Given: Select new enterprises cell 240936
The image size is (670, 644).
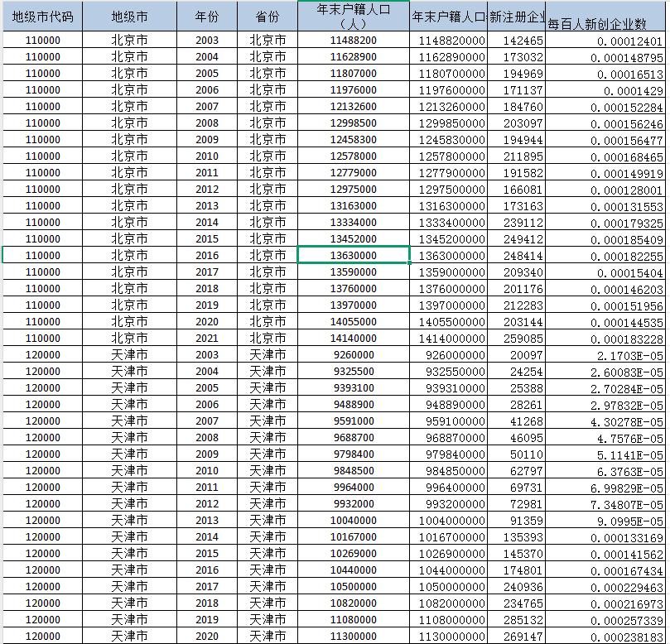Looking at the screenshot, I should (x=517, y=587).
